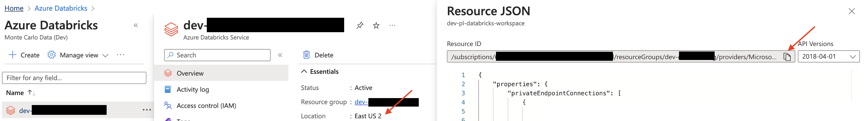Go to Home breadcrumb link
The width and height of the screenshot is (868, 121).
coord(14,8)
